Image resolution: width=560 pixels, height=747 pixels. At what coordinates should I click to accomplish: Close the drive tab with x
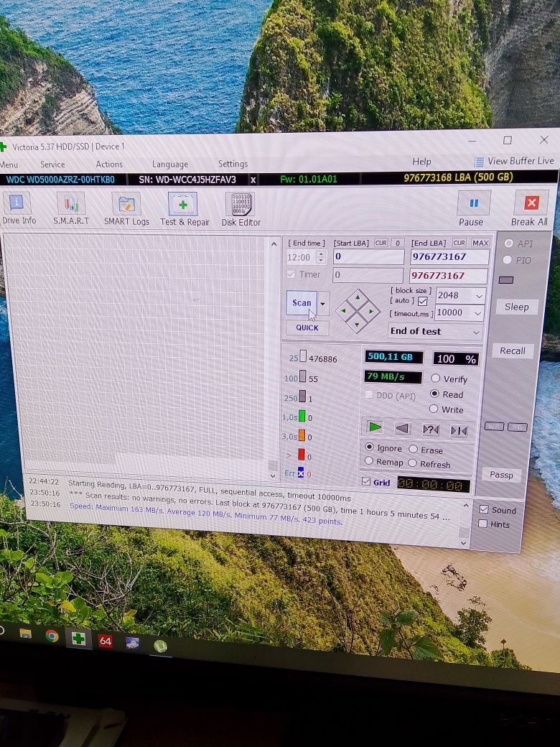click(x=253, y=180)
